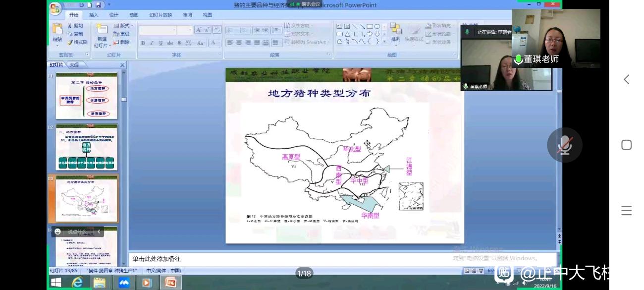Open the 动画 ribbon tab
The width and height of the screenshot is (644, 290).
tap(134, 15)
